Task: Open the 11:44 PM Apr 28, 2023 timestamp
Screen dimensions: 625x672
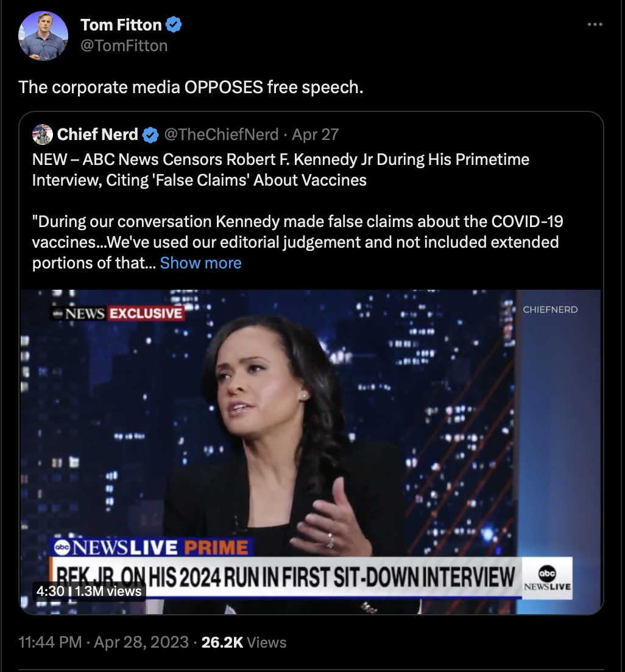Action: (104, 642)
